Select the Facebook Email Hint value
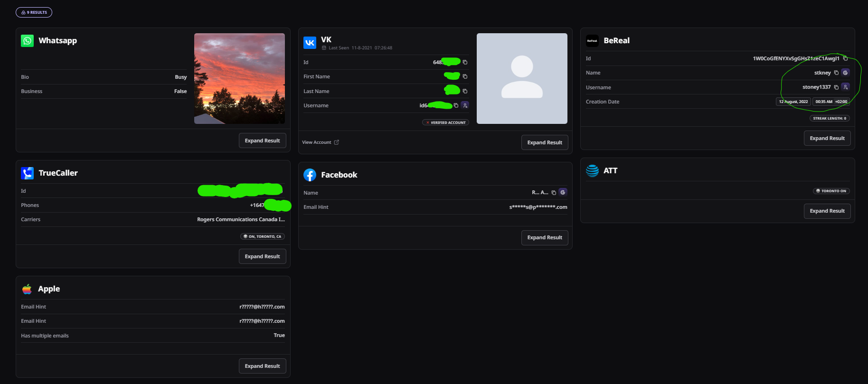This screenshot has width=868, height=384. [x=538, y=207]
